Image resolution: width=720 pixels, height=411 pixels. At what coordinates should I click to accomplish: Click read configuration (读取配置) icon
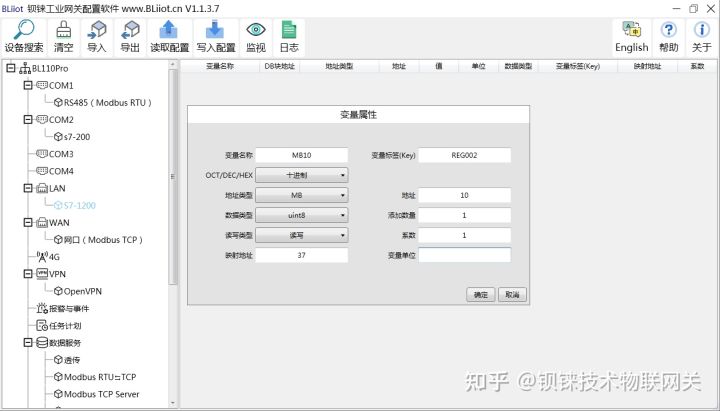[169, 37]
